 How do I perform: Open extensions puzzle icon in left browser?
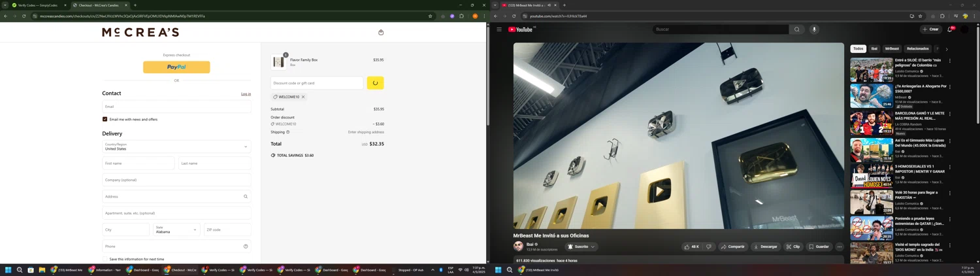462,16
